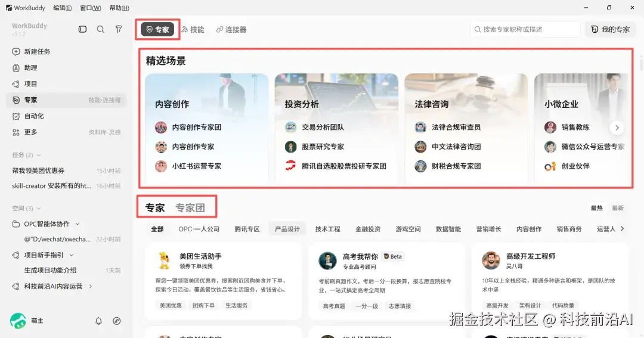Click the 小红书运营专家 avatar icon

[x=161, y=166]
